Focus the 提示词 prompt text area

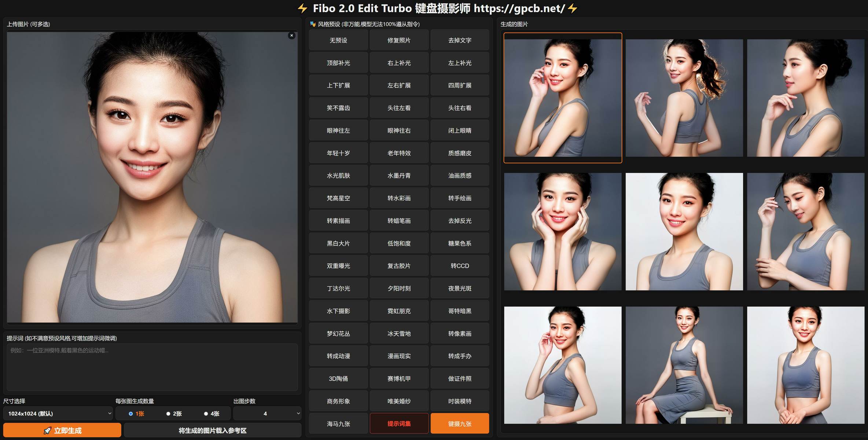[152, 367]
